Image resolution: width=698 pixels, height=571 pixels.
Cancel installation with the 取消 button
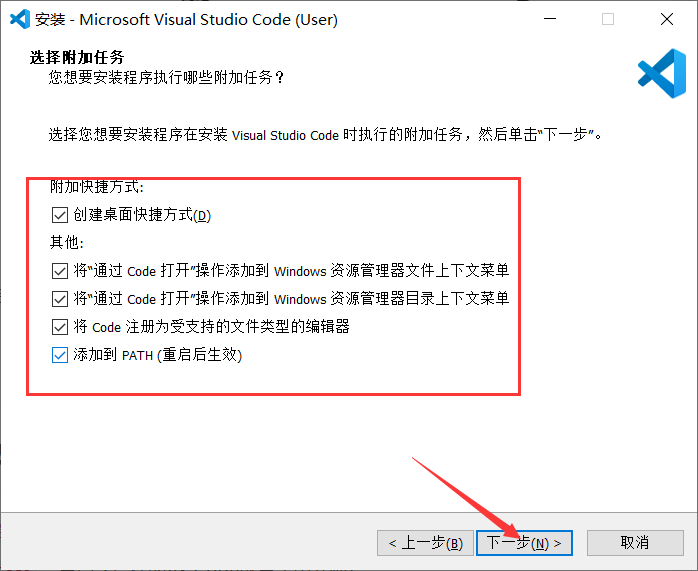point(635,543)
